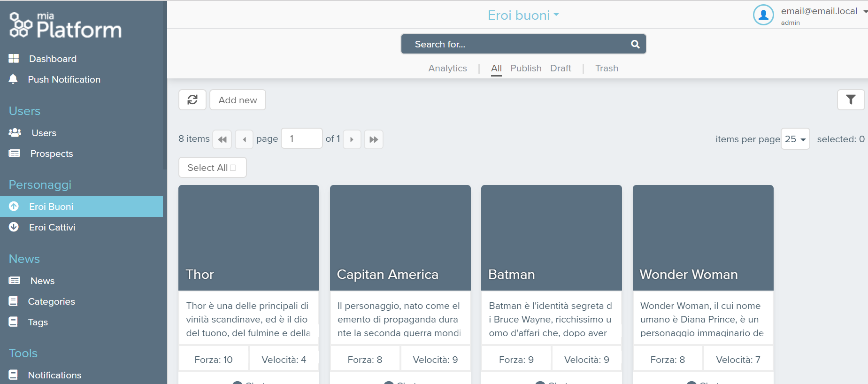Open the Wonder Woman card image
Viewport: 868px width, 384px height.
(x=703, y=230)
